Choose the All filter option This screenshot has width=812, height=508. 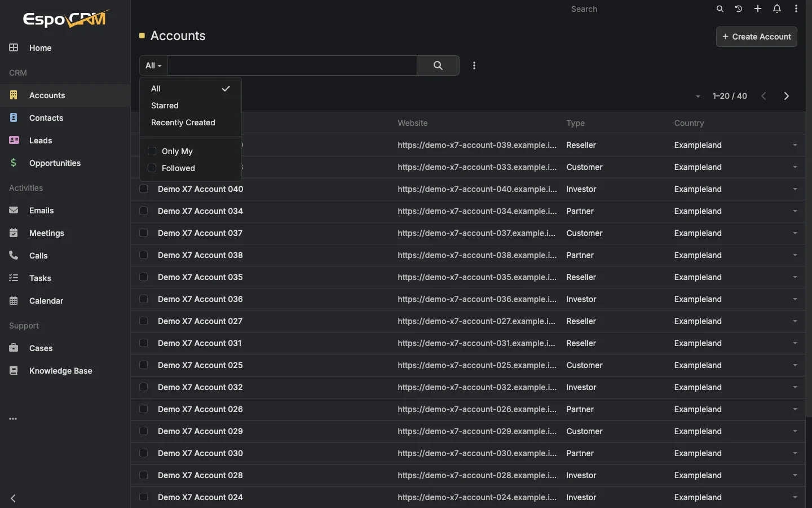pyautogui.click(x=191, y=89)
